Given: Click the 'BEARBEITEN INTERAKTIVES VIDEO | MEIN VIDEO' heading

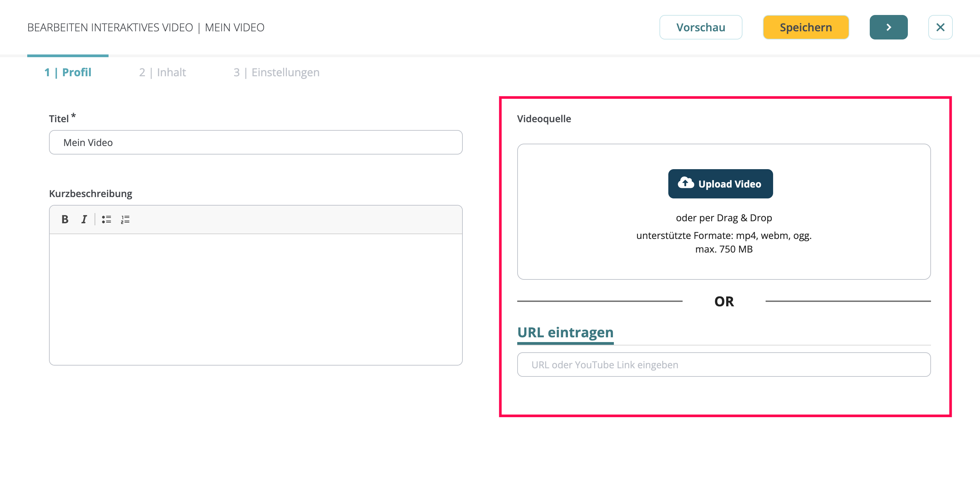Looking at the screenshot, I should pyautogui.click(x=146, y=27).
